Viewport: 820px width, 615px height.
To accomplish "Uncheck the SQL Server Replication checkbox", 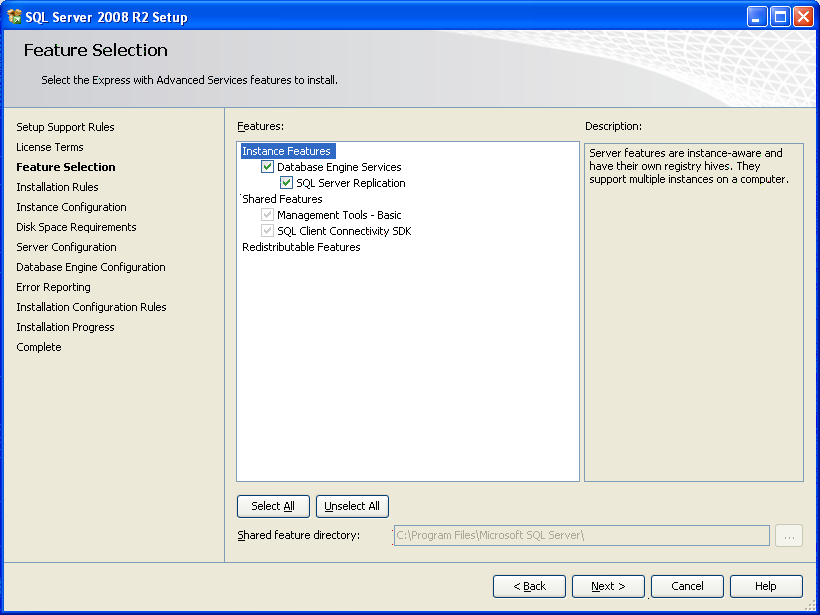I will (x=286, y=183).
